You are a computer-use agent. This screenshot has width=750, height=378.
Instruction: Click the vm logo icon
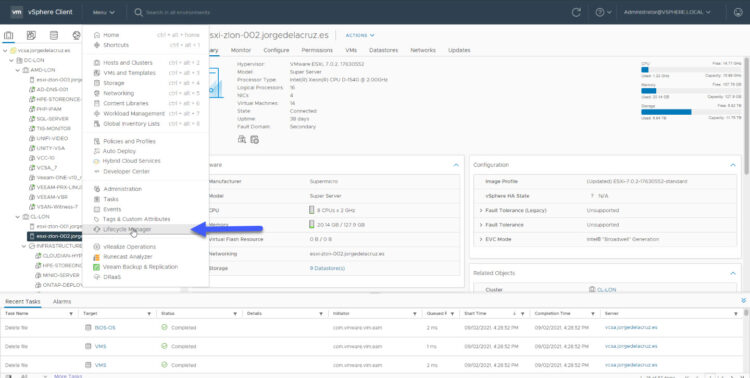click(x=17, y=12)
